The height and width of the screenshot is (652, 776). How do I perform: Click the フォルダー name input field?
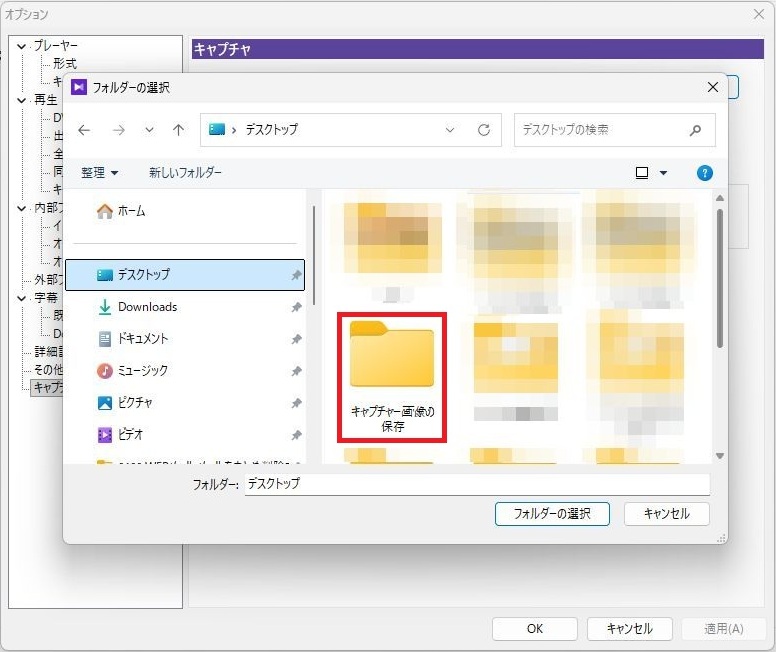477,484
